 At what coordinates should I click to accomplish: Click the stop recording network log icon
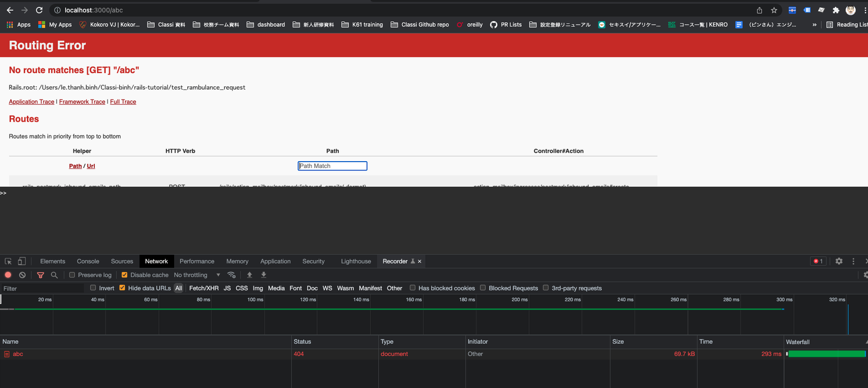(8, 275)
